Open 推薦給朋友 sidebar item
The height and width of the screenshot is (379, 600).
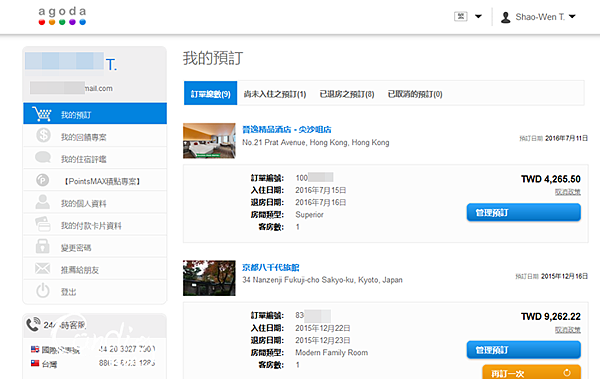(x=95, y=269)
